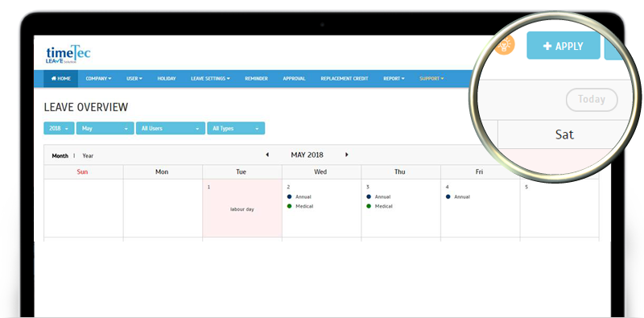
Task: Expand the All Types filter dropdown
Action: [236, 128]
